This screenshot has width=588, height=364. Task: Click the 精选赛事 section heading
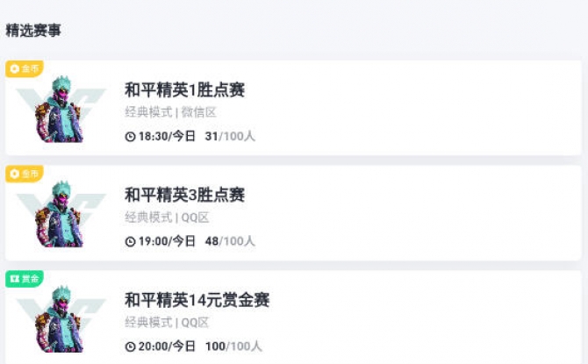click(33, 31)
